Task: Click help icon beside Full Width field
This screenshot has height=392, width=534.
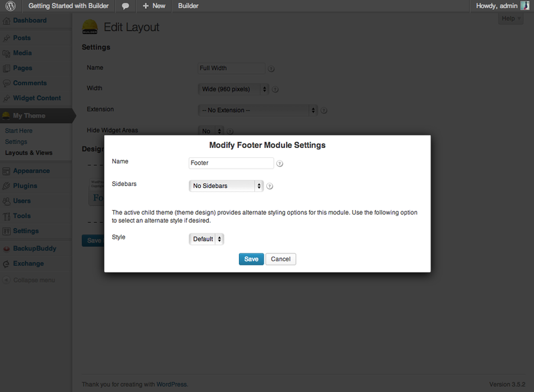Action: (x=271, y=69)
